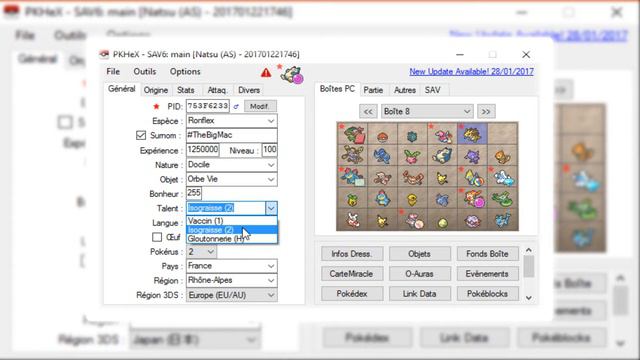Image resolution: width=640 pixels, height=360 pixels.
Task: Click the Surnom text field #TheBigMac
Action: point(231,135)
